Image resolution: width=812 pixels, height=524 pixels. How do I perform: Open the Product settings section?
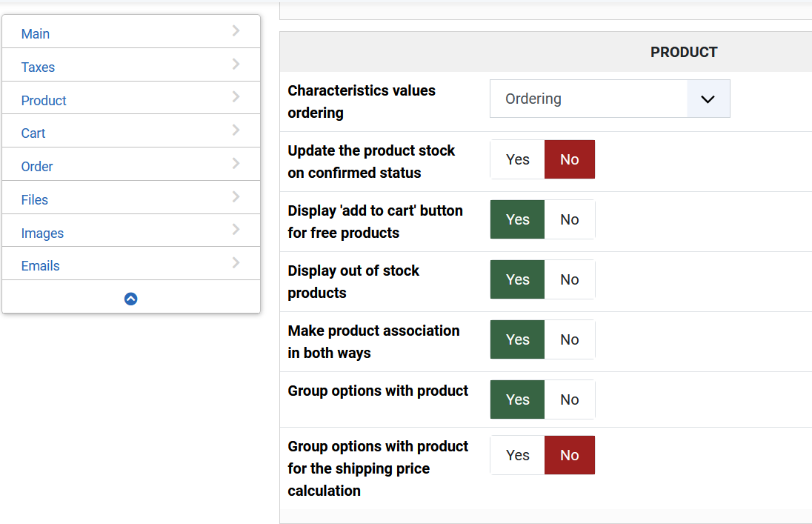click(x=44, y=101)
